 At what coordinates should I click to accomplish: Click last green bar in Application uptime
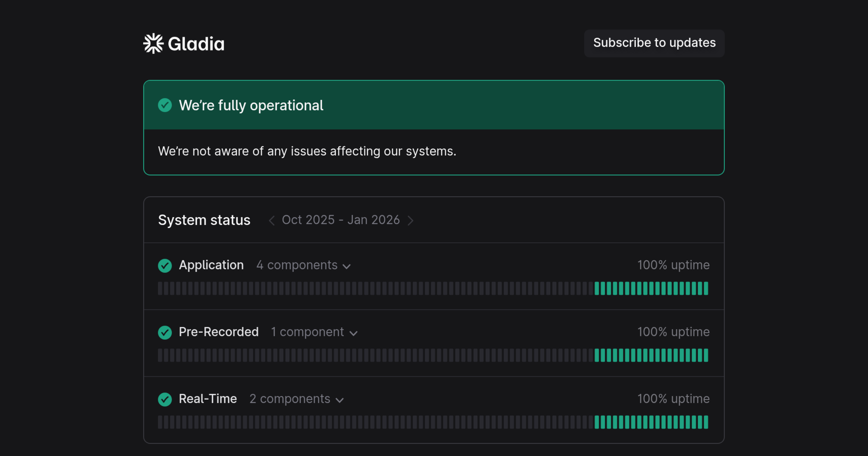pyautogui.click(x=706, y=288)
